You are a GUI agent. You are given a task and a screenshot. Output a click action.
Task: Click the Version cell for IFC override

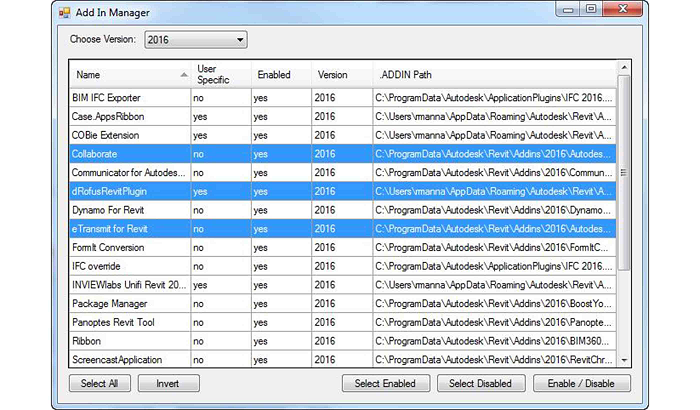(x=342, y=267)
